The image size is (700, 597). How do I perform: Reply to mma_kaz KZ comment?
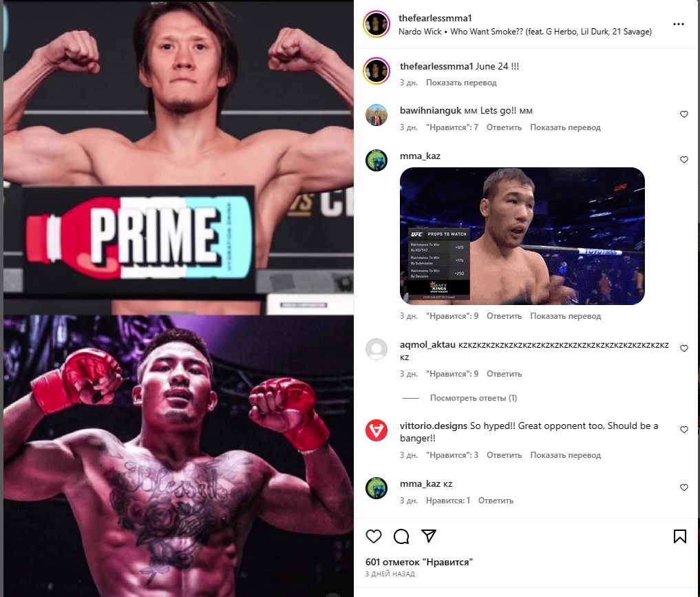pos(496,501)
